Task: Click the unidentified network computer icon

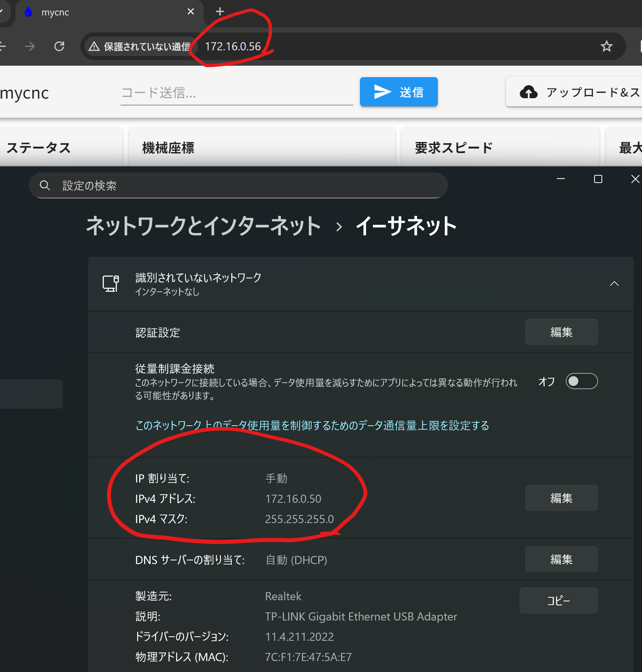Action: click(110, 283)
